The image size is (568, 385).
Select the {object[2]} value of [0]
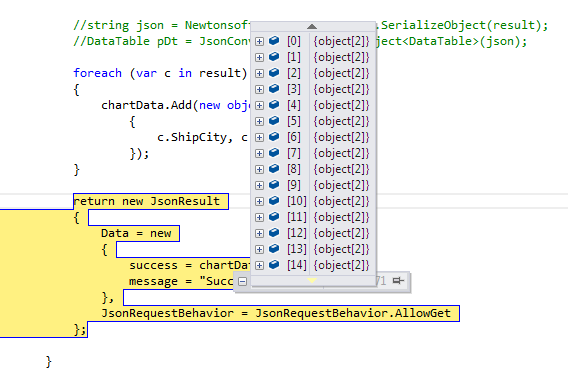point(341,41)
